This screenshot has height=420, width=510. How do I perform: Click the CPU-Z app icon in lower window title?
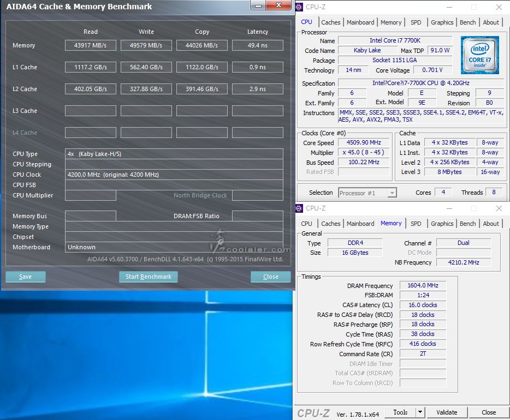299,208
